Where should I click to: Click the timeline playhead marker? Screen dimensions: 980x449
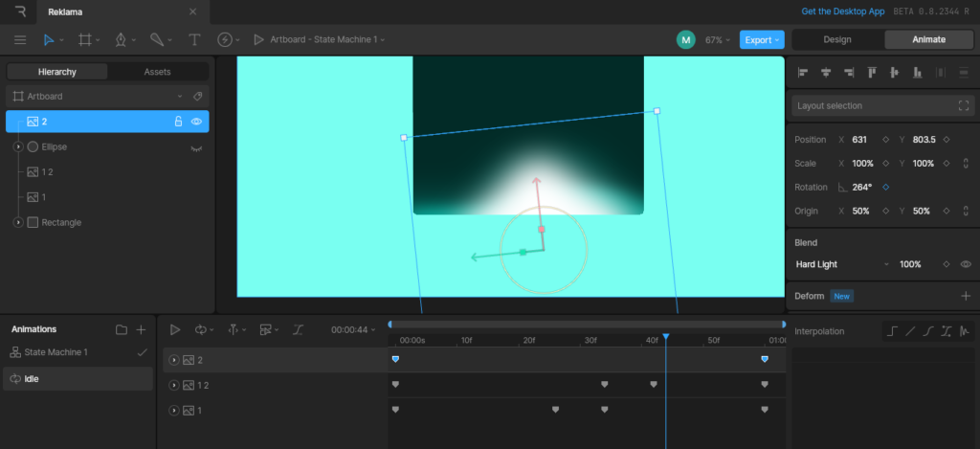[x=666, y=337]
